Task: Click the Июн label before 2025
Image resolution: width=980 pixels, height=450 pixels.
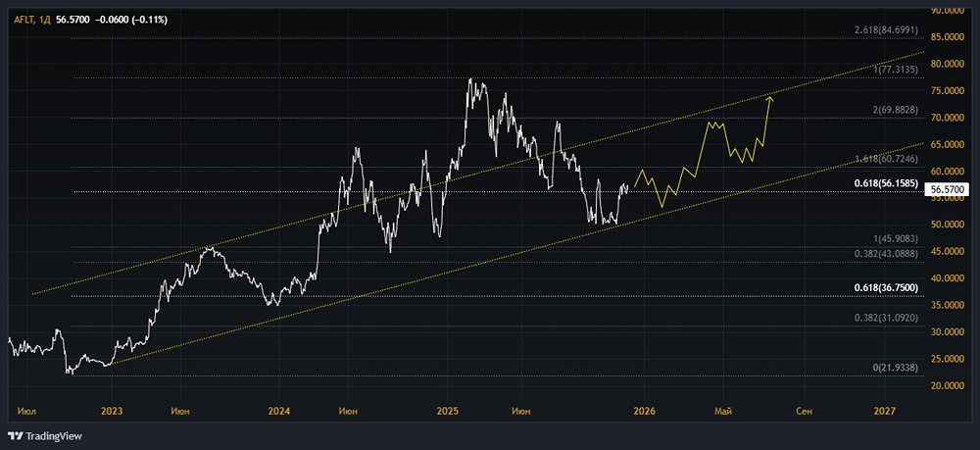Action: click(x=348, y=411)
